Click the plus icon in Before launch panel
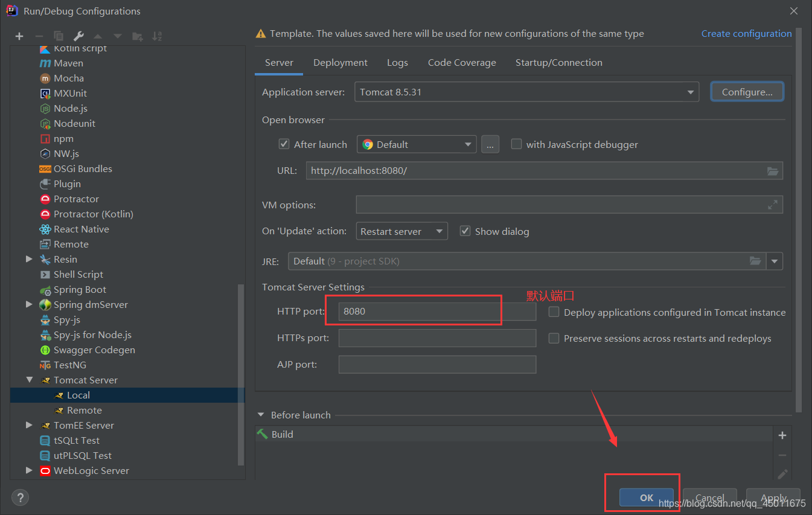Viewport: 812px width, 515px height. click(x=782, y=435)
